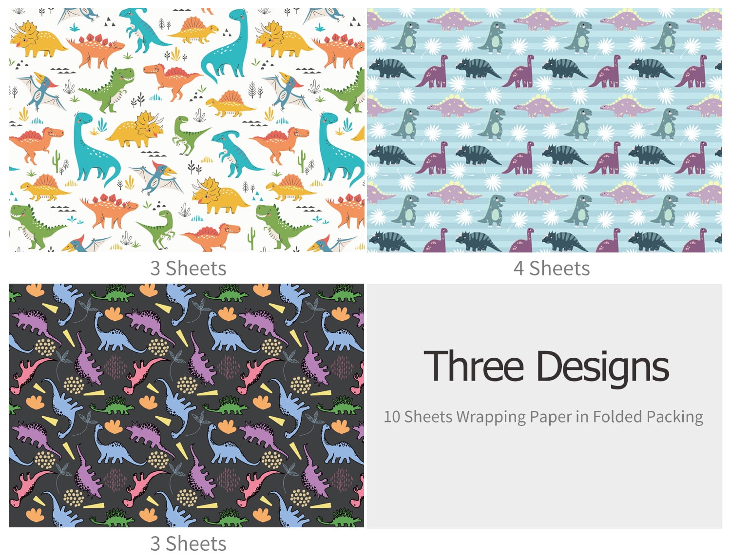Select the white colorful dinosaur pattern image
Viewport: 731px width, 560px height.
[x=187, y=130]
